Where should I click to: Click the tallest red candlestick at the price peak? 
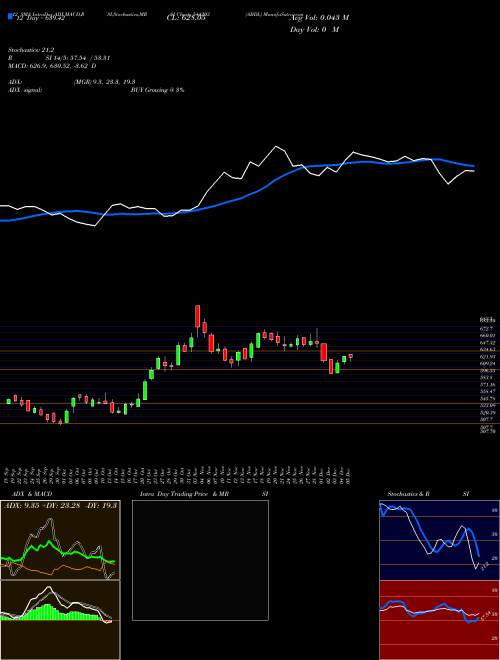[197, 316]
